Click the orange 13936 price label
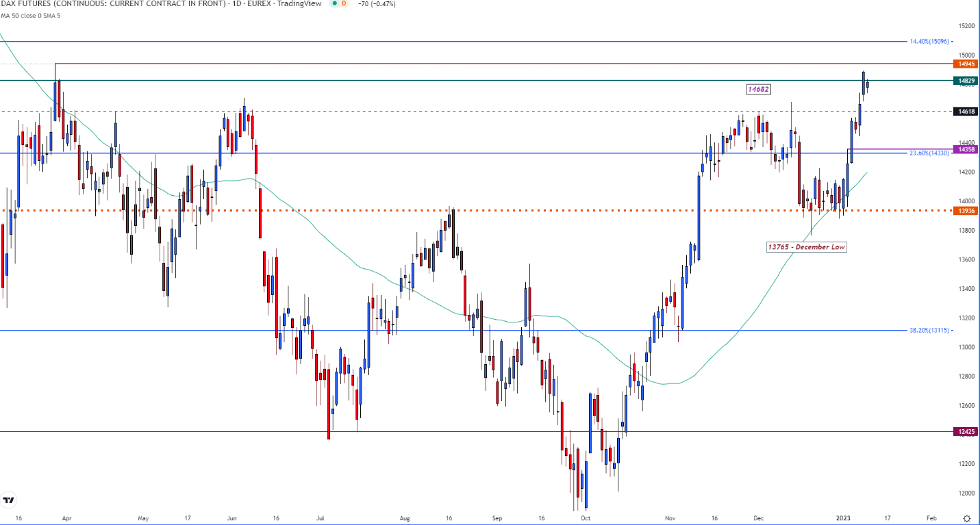 (967, 211)
